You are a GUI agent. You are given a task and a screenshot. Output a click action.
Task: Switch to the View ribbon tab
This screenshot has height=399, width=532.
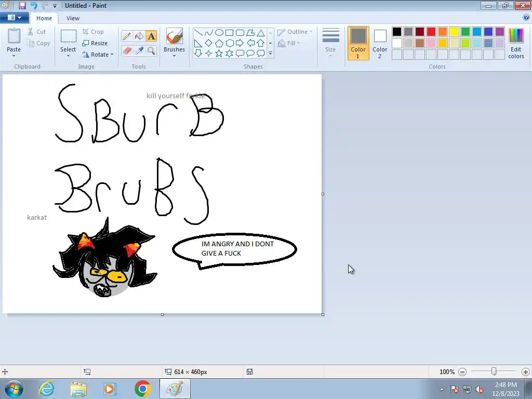[73, 18]
